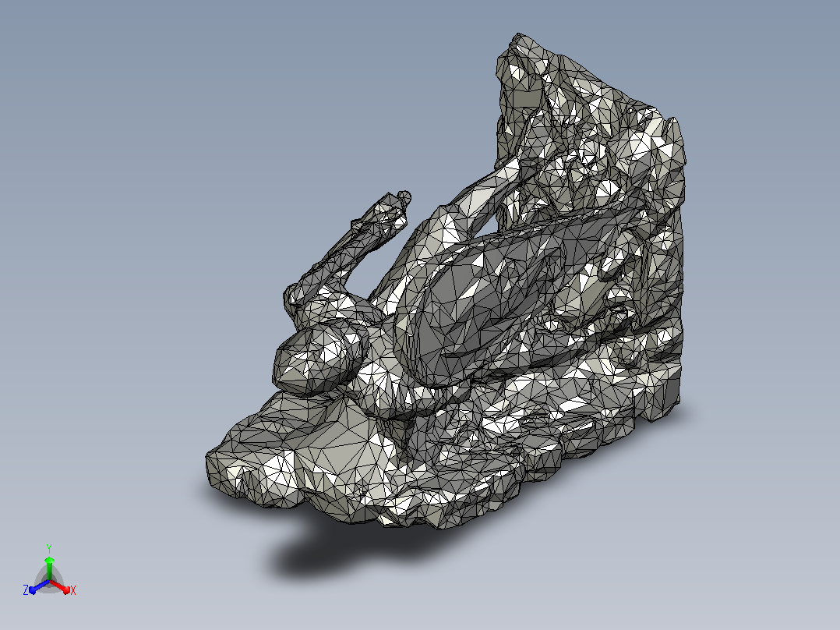840x630 pixels.
Task: Pick the tip of the protruding arm-like limb
Action: (x=404, y=197)
